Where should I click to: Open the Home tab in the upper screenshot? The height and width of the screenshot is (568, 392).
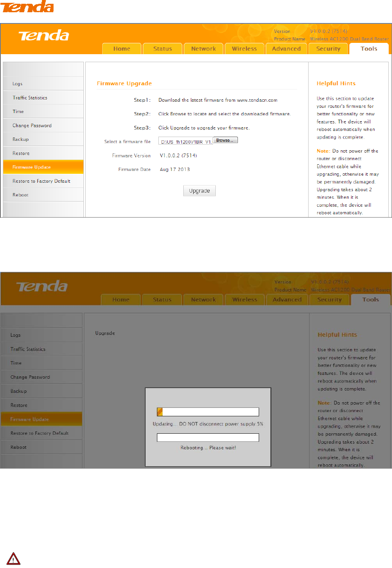click(x=122, y=49)
